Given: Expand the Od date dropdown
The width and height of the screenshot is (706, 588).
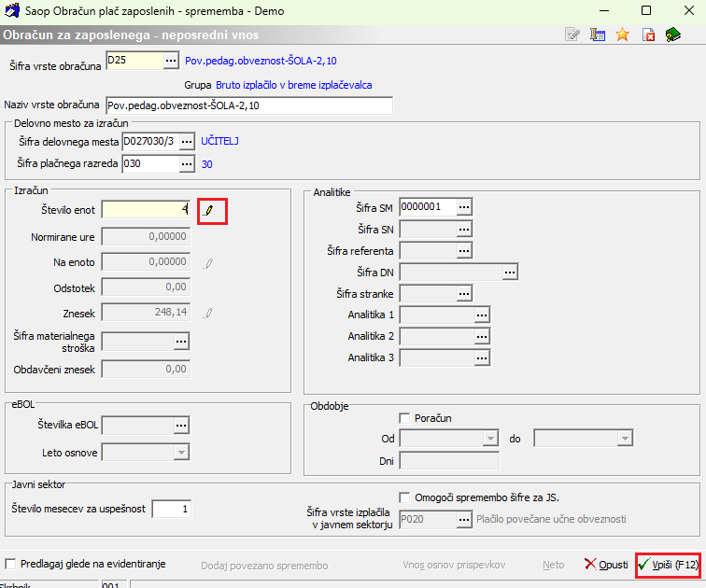Looking at the screenshot, I should (x=490, y=438).
